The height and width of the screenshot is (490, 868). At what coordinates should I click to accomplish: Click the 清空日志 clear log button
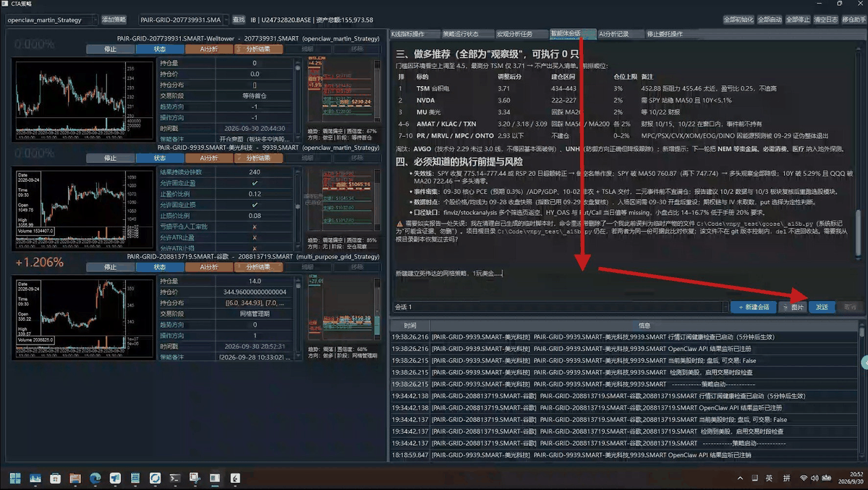pyautogui.click(x=825, y=20)
